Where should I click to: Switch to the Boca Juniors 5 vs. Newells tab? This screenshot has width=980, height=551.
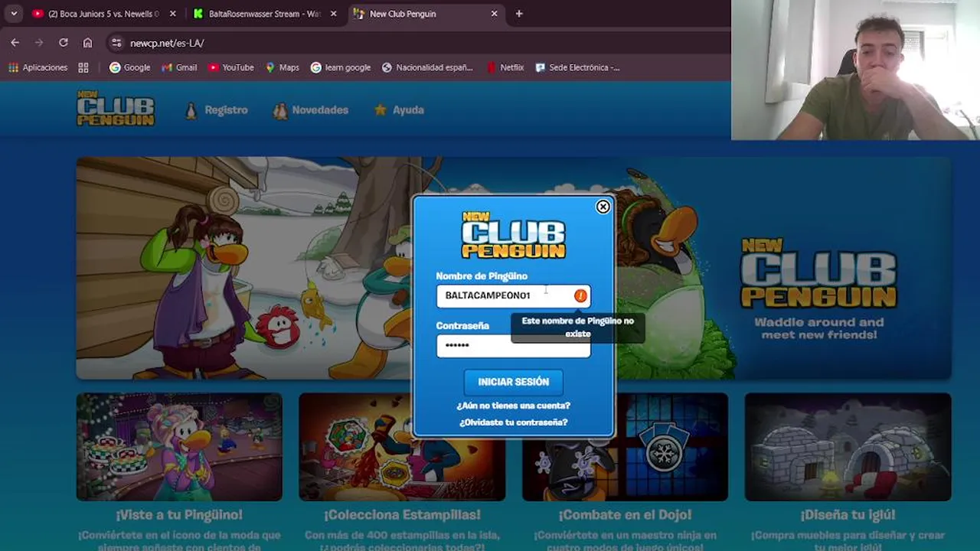[x=103, y=14]
